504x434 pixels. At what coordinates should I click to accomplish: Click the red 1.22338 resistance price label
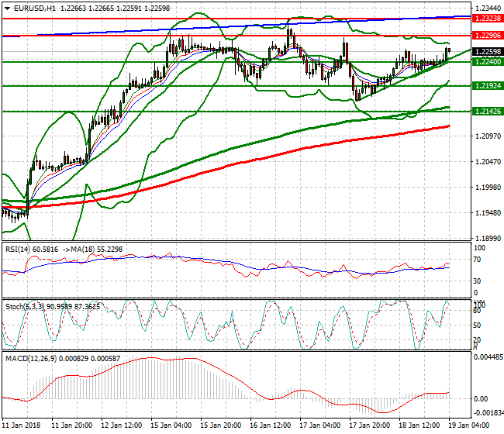tap(487, 16)
